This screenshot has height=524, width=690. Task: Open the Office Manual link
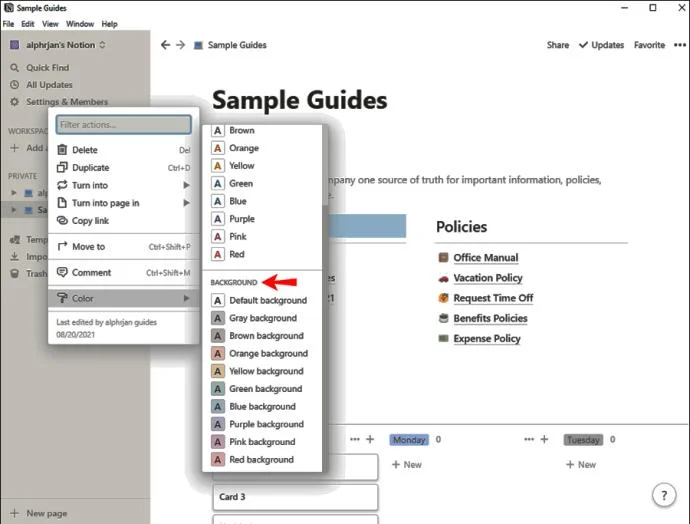pos(486,257)
